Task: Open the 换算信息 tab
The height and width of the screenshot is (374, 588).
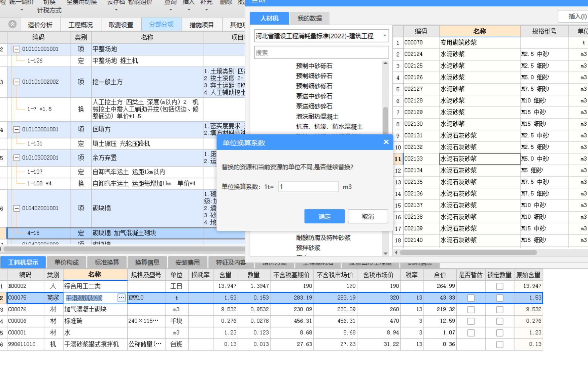Action: coord(147,262)
